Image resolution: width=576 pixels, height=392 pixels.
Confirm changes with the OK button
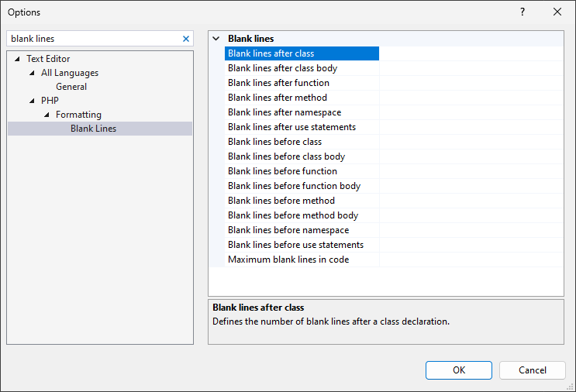[459, 370]
